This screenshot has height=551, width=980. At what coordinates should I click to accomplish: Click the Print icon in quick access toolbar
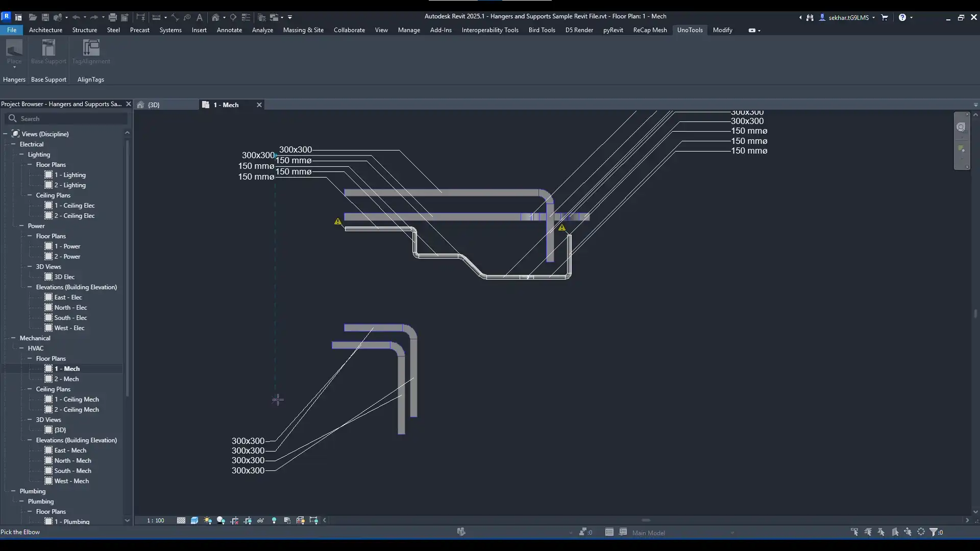[113, 17]
